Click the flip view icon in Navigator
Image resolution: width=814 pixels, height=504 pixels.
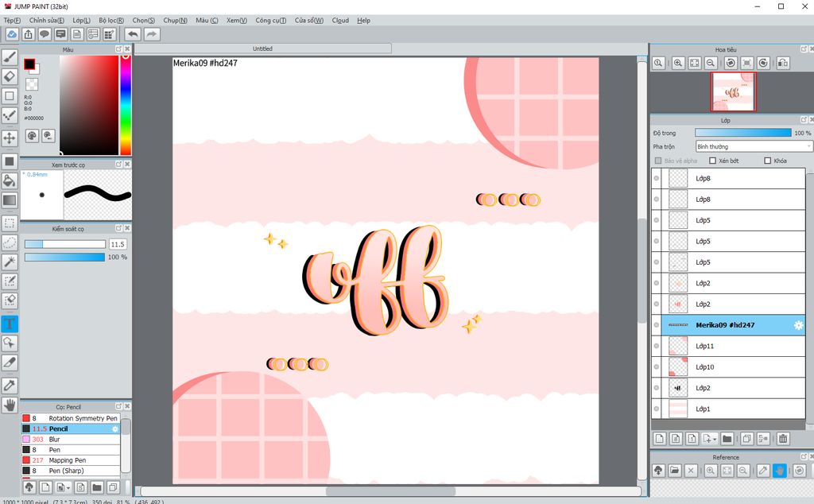pyautogui.click(x=783, y=63)
